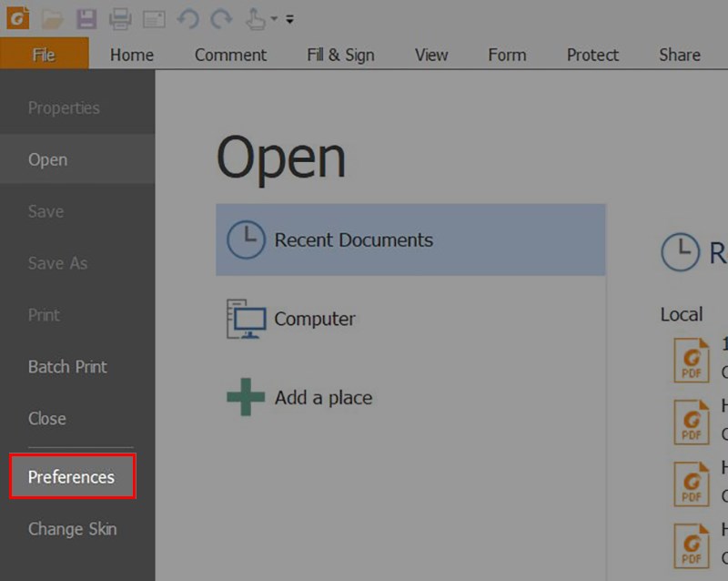Select the Recent Documents entry
Screen dimensions: 728x581
coord(410,240)
